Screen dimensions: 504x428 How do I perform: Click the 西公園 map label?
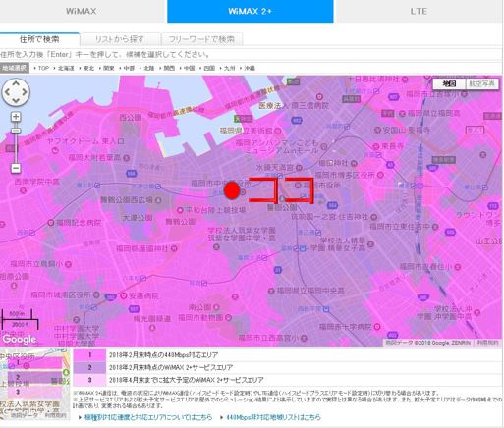tap(131, 117)
